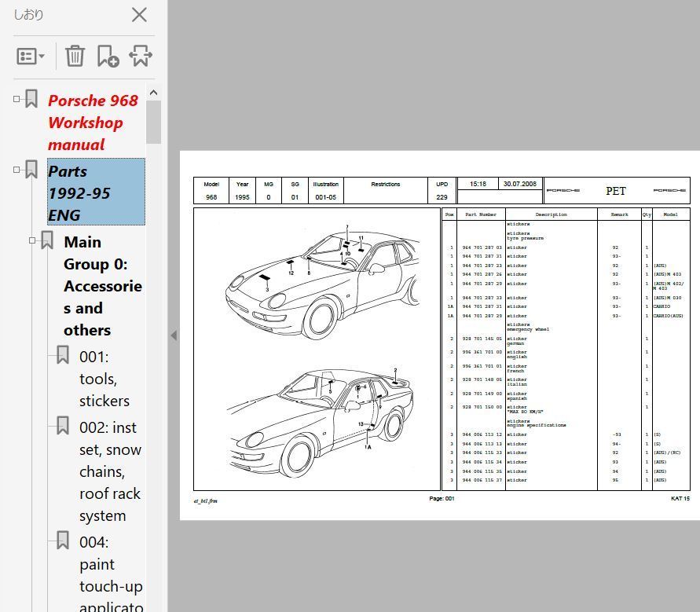Click the 'engine specifications' stickers heading
700x612 pixels.
[536, 423]
